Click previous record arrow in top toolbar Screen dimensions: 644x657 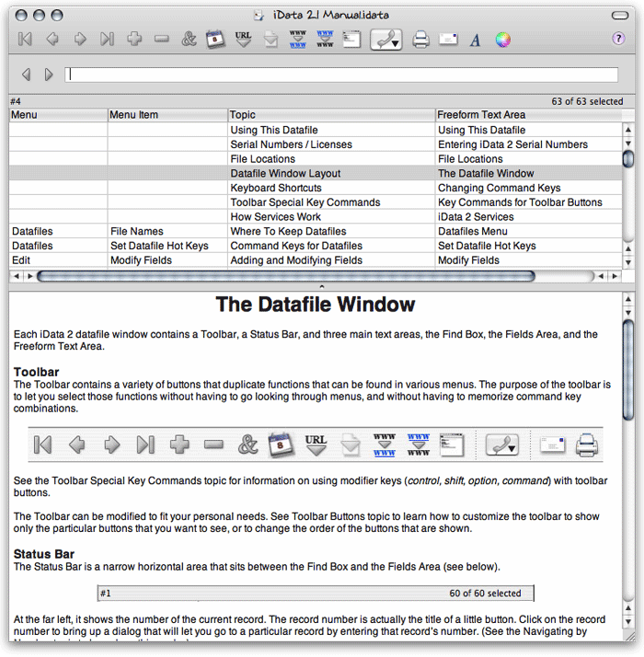click(x=52, y=40)
